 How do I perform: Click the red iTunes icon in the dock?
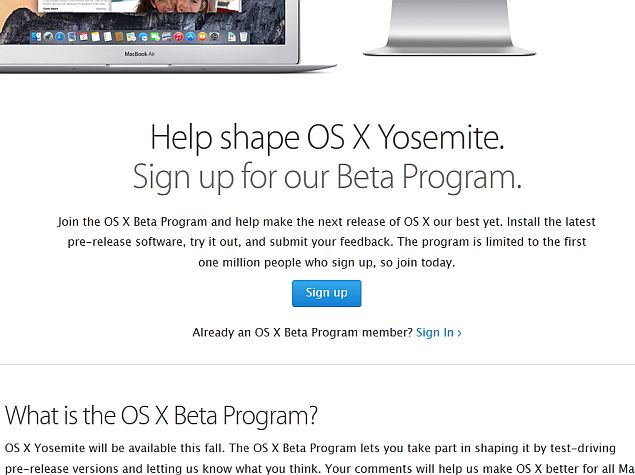click(179, 37)
